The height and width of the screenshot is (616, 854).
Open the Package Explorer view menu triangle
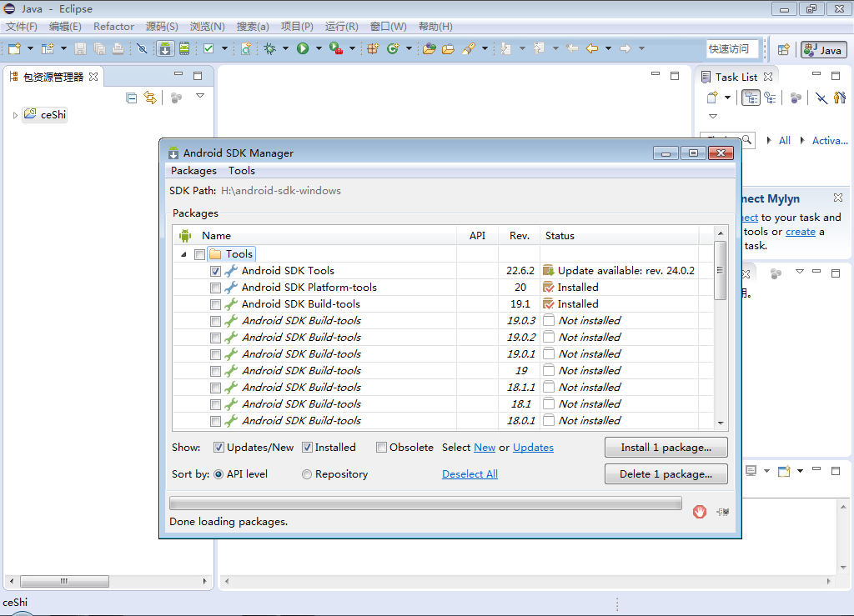click(x=200, y=96)
